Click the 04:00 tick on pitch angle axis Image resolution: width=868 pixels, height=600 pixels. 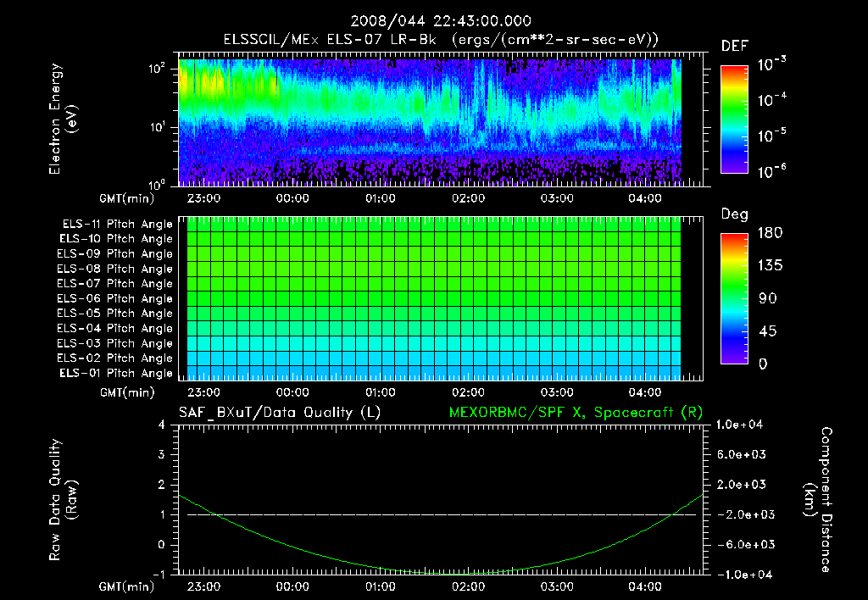pyautogui.click(x=645, y=392)
